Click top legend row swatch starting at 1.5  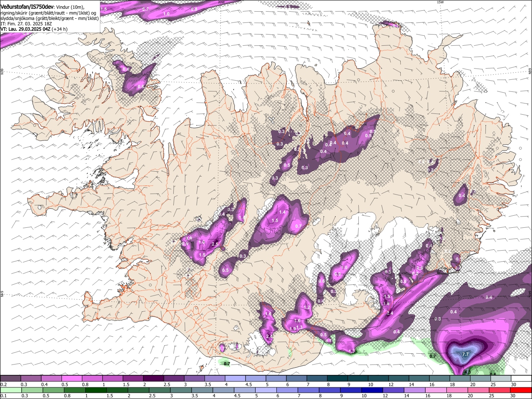[133, 379]
